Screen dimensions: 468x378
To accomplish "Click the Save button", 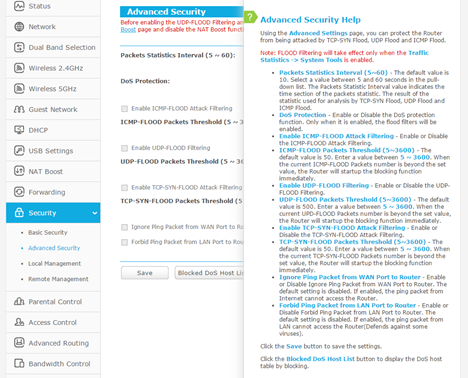I will (x=145, y=273).
